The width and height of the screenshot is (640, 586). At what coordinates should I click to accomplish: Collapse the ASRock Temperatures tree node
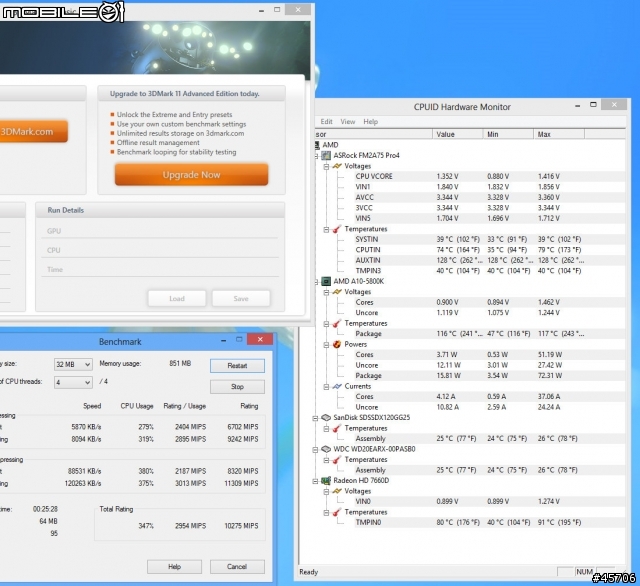(326, 229)
